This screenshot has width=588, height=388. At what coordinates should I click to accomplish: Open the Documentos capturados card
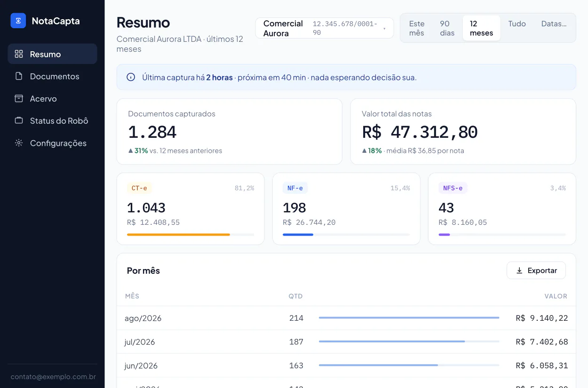(229, 132)
